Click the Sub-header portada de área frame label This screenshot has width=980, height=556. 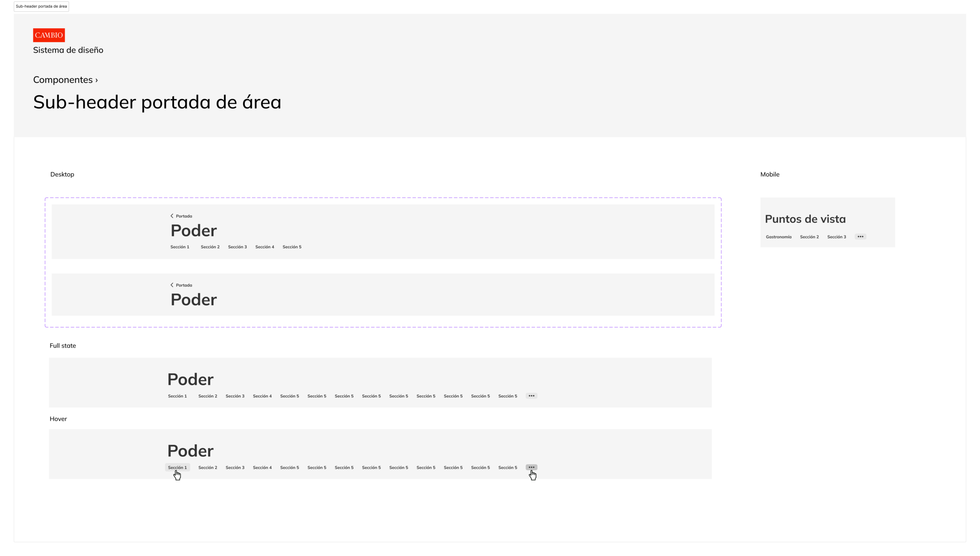coord(41,7)
